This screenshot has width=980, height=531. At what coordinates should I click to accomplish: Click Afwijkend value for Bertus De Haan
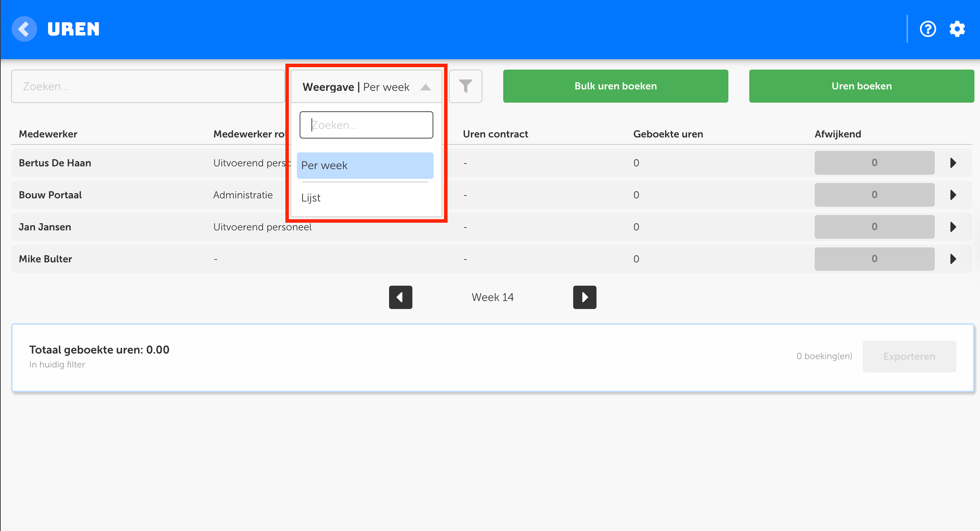pyautogui.click(x=874, y=163)
